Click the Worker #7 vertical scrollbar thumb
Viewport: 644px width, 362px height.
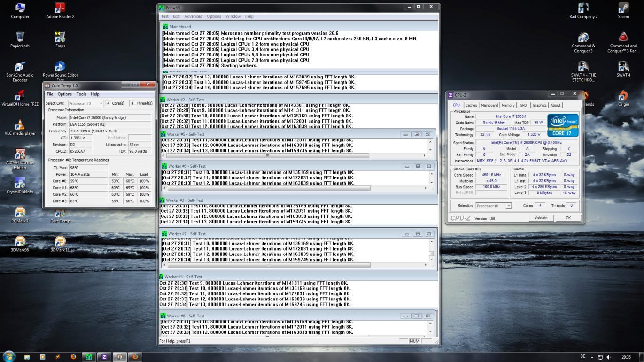click(x=431, y=254)
